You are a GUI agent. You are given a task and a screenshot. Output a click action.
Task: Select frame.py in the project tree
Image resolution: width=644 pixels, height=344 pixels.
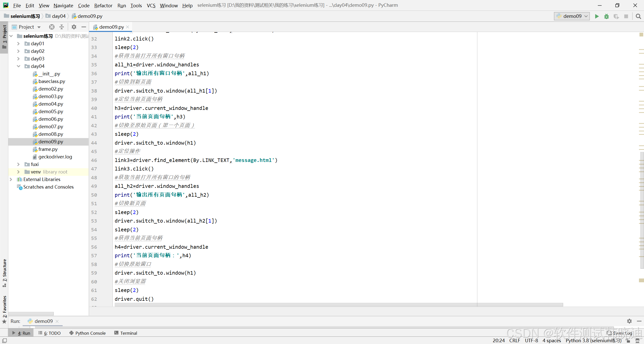(48, 149)
